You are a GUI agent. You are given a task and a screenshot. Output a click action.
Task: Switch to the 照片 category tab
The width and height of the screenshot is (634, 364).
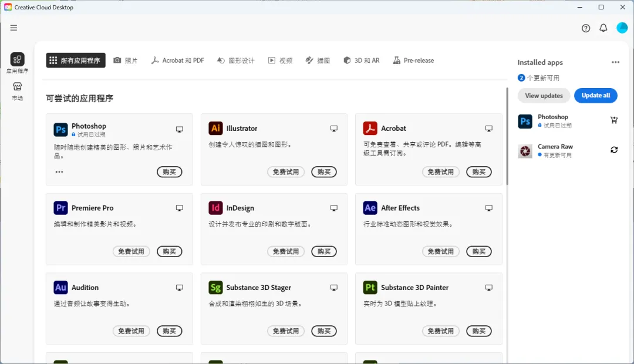(126, 60)
